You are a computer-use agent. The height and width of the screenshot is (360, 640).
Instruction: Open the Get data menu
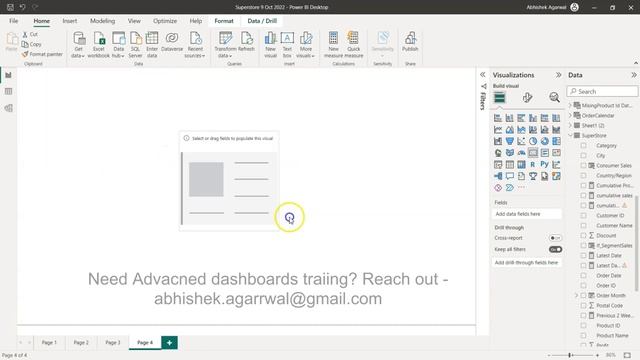tap(78, 45)
